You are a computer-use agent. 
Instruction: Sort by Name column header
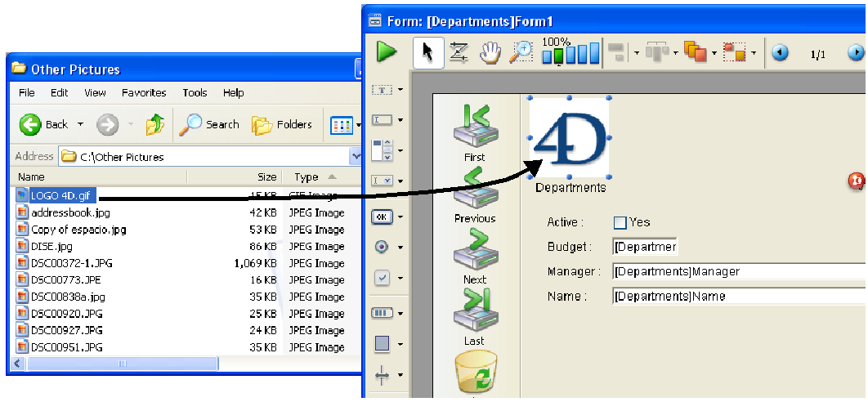(x=99, y=177)
